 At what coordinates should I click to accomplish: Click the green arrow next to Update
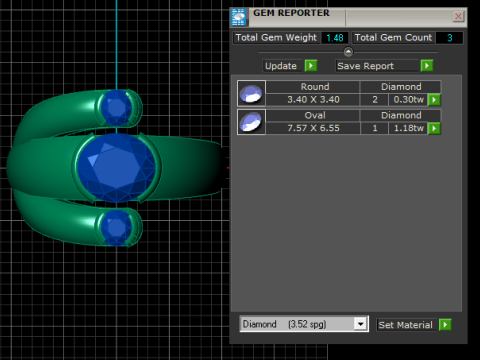click(x=311, y=66)
